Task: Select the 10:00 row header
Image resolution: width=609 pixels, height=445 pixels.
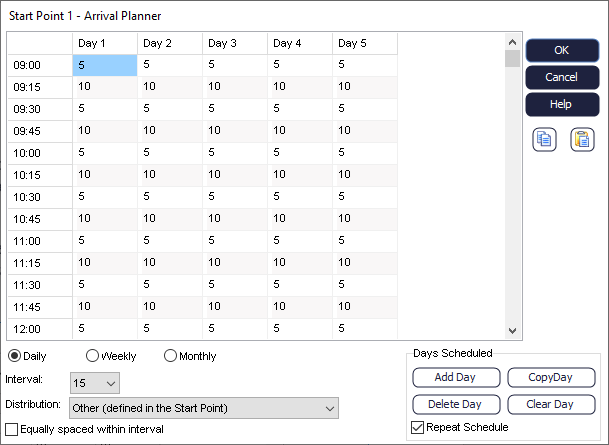Action: pyautogui.click(x=40, y=153)
